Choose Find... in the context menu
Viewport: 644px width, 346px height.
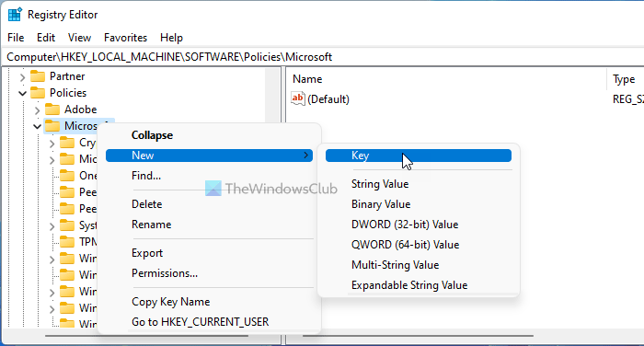(x=145, y=176)
